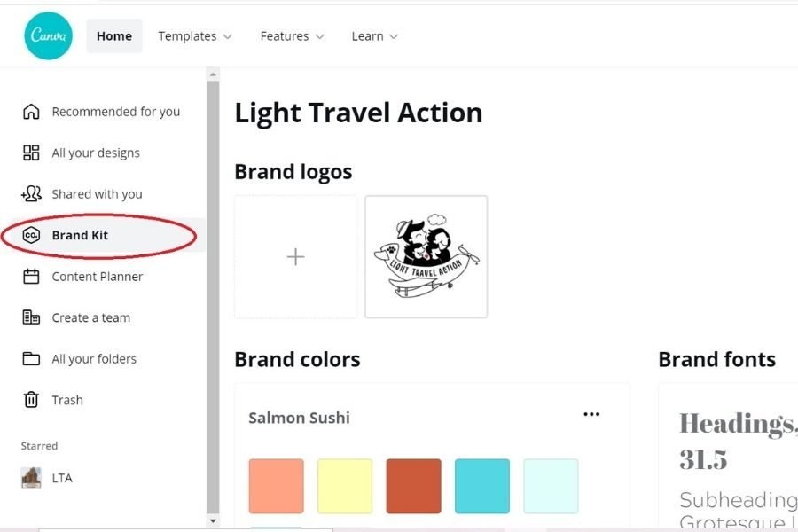
Task: Open the Light Travel Action logo thumbnail
Action: click(x=426, y=256)
